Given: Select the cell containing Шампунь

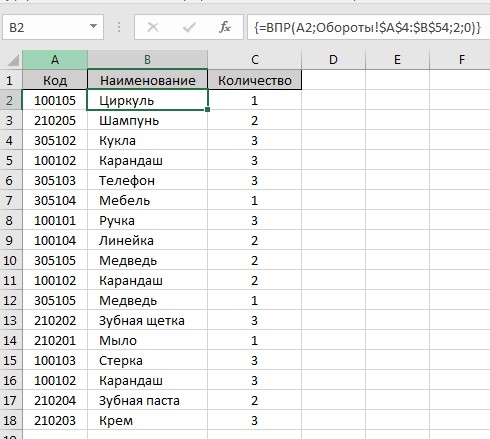Looking at the screenshot, I should [148, 120].
